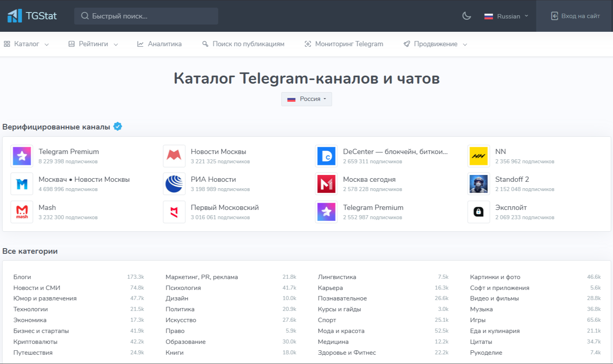The height and width of the screenshot is (364, 613).
Task: Open the Здоровье и Фитнес category
Action: tap(347, 353)
